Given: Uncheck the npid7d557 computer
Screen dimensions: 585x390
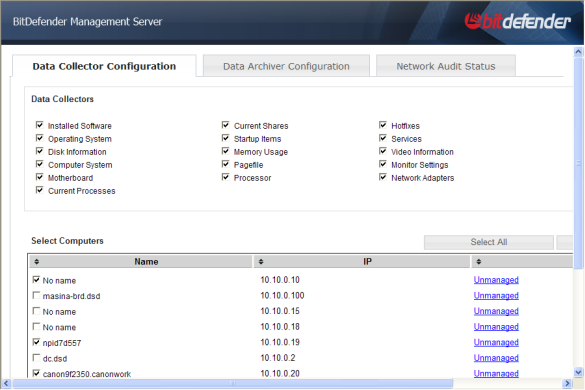Looking at the screenshot, I should pyautogui.click(x=36, y=342).
